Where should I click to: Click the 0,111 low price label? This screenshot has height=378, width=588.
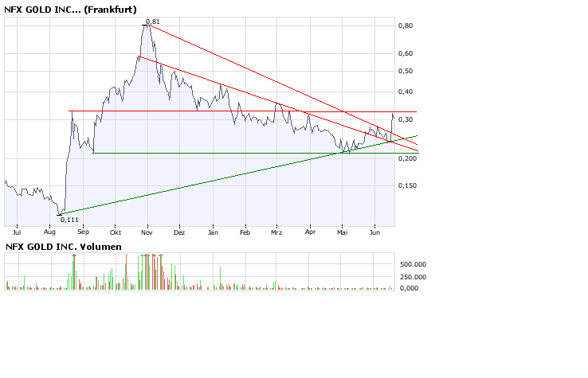[69, 219]
